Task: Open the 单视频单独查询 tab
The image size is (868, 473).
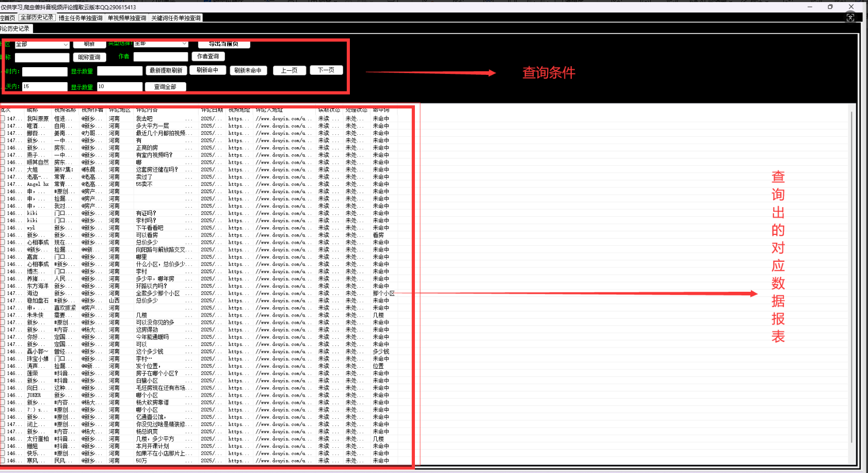Action: coord(127,18)
